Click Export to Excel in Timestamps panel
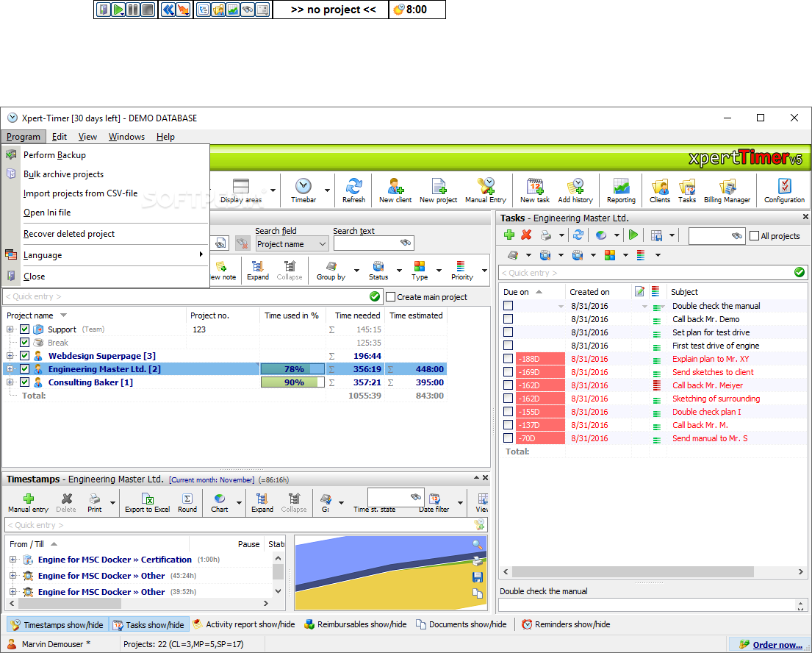Viewport: 812px width, 653px height. 148,503
